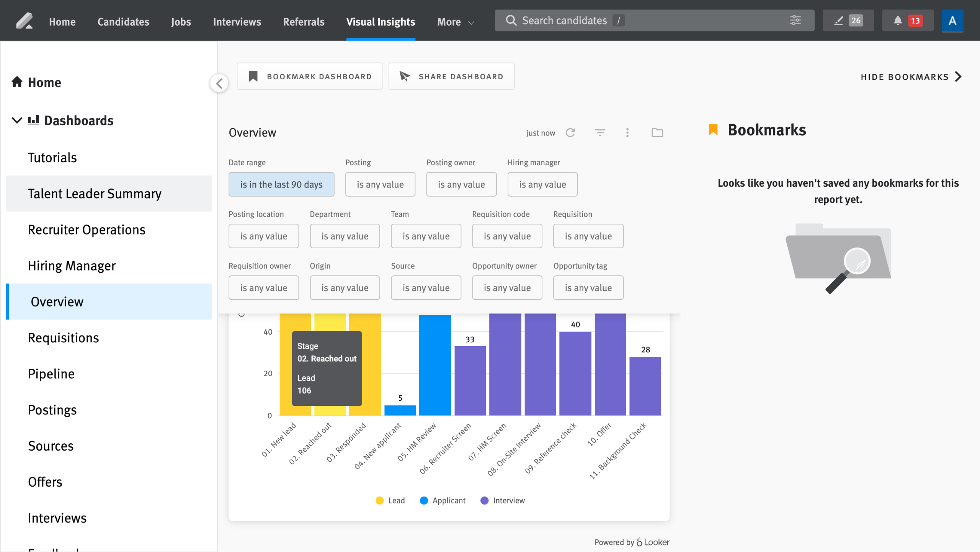Collapse the Dashboards section
980x552 pixels.
17,120
